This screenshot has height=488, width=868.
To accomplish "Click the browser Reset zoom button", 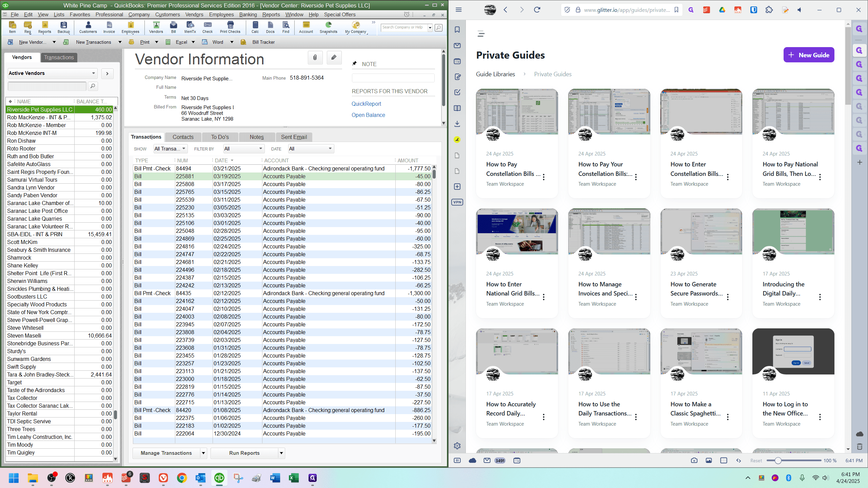I will 756,461.
